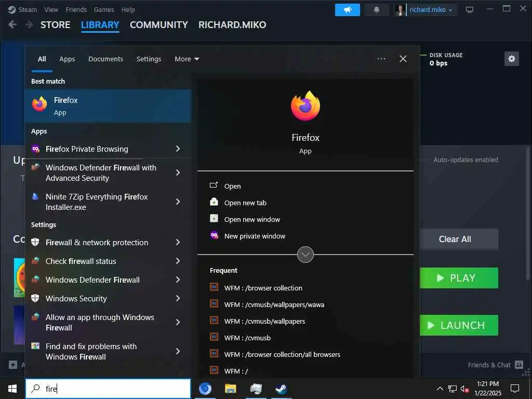The height and width of the screenshot is (399, 532).
Task: Open Steam's Friends menu
Action: pyautogui.click(x=76, y=9)
